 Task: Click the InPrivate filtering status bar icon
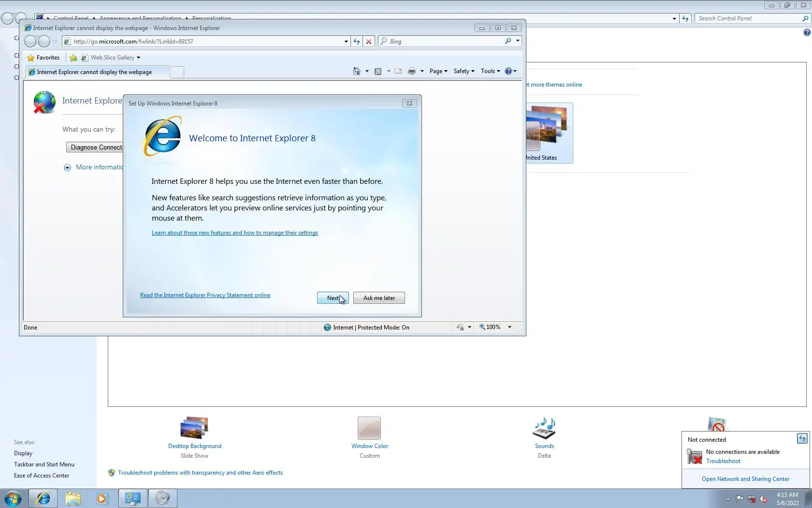[460, 328]
